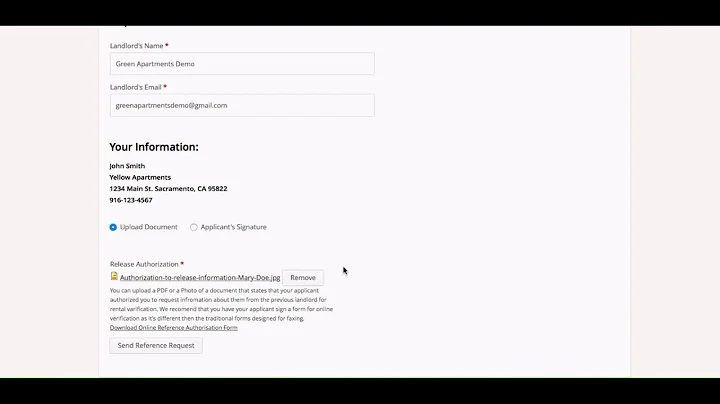Image resolution: width=720 pixels, height=404 pixels.
Task: Click the Landlord's Email input field
Action: pyautogui.click(x=242, y=105)
